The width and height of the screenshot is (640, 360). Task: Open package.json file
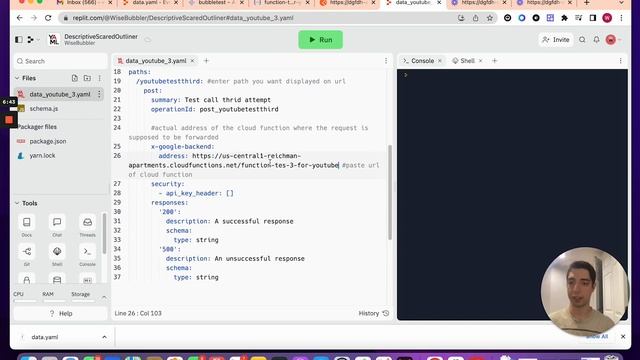coord(47,141)
